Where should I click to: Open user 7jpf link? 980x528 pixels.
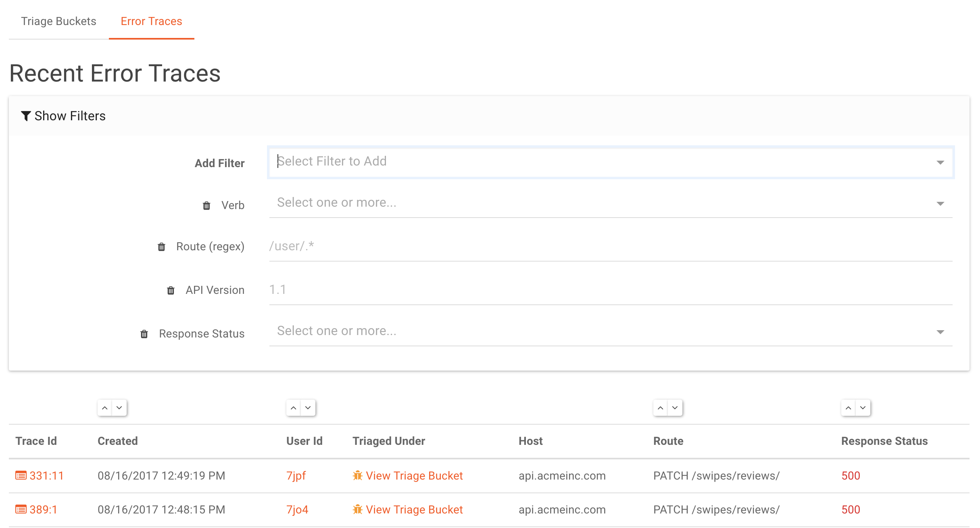coord(296,476)
